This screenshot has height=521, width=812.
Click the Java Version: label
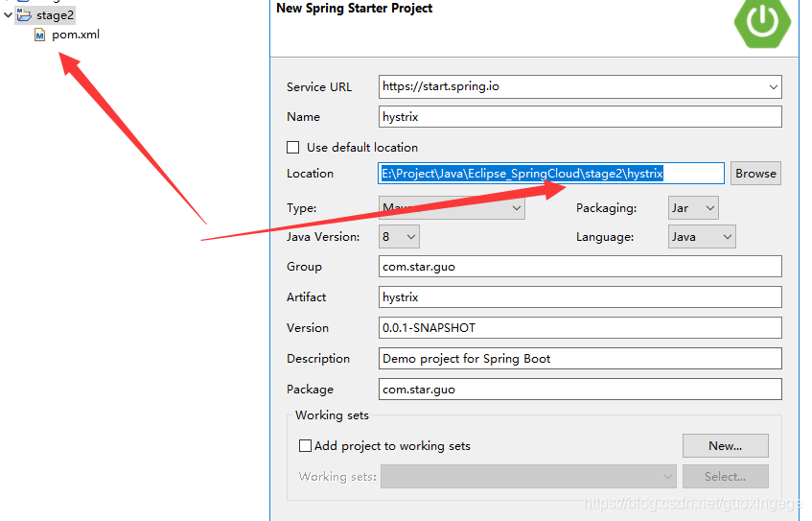323,237
